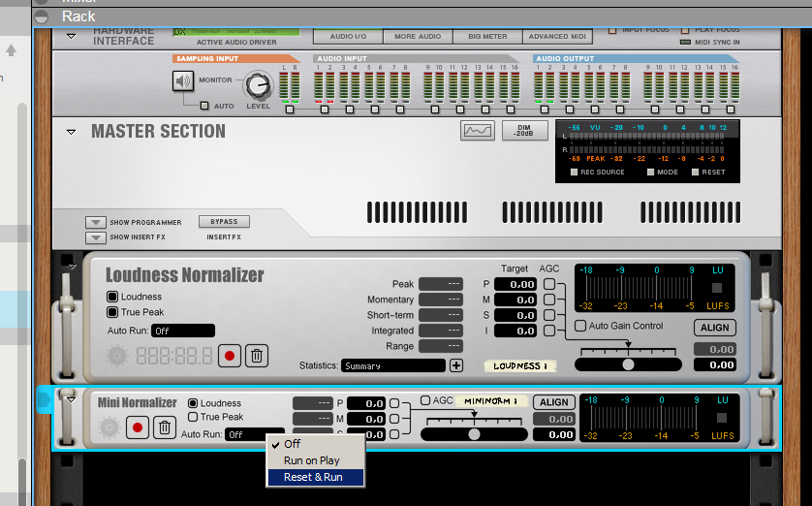The image size is (812, 506).
Task: Click the Loudness Normalizer busy spinner indicator
Action: pyautogui.click(x=117, y=356)
